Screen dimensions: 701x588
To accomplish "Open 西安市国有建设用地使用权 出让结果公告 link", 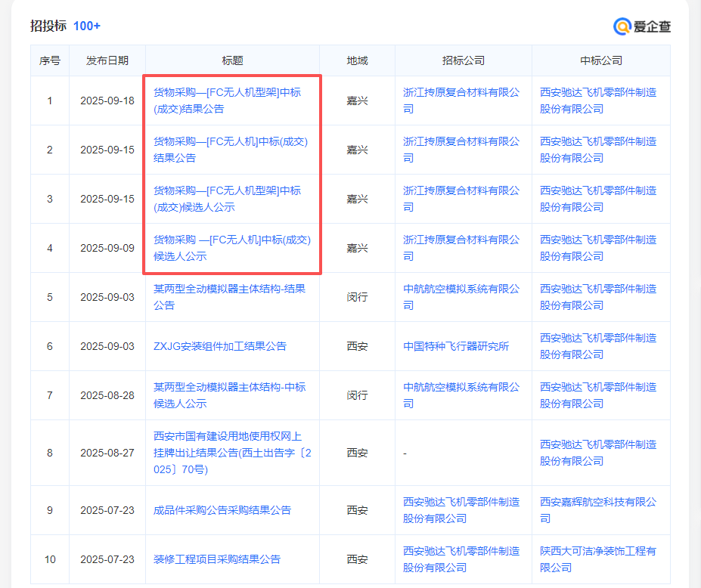I will (232, 453).
